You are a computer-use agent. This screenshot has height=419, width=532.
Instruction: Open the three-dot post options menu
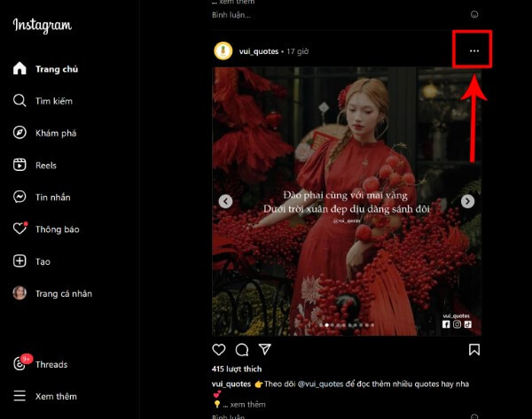click(474, 51)
